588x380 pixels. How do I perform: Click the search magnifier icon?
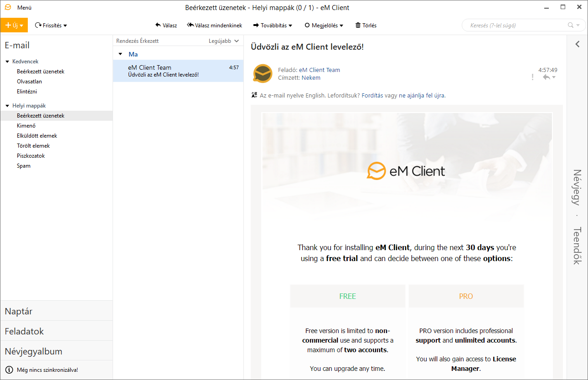click(570, 26)
